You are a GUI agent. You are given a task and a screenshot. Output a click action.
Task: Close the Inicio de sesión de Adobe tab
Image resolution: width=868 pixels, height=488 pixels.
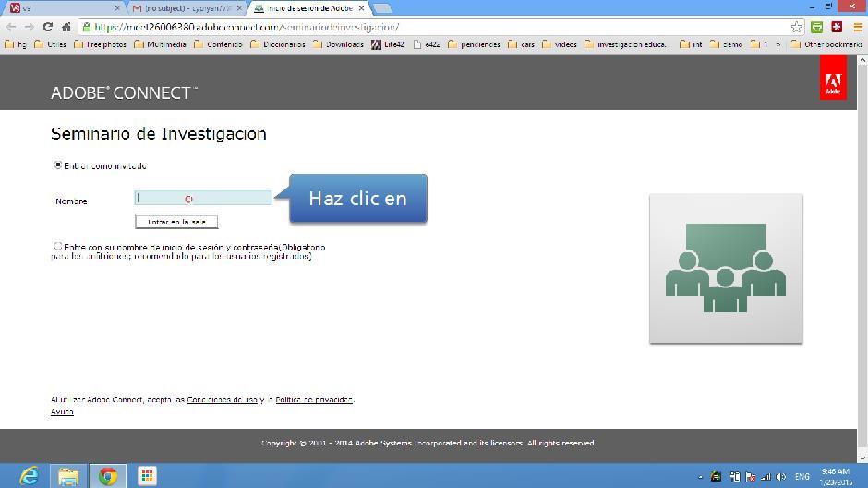coord(361,8)
